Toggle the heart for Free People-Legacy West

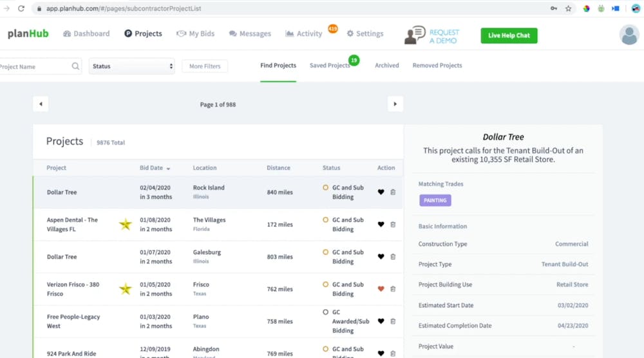tap(381, 321)
